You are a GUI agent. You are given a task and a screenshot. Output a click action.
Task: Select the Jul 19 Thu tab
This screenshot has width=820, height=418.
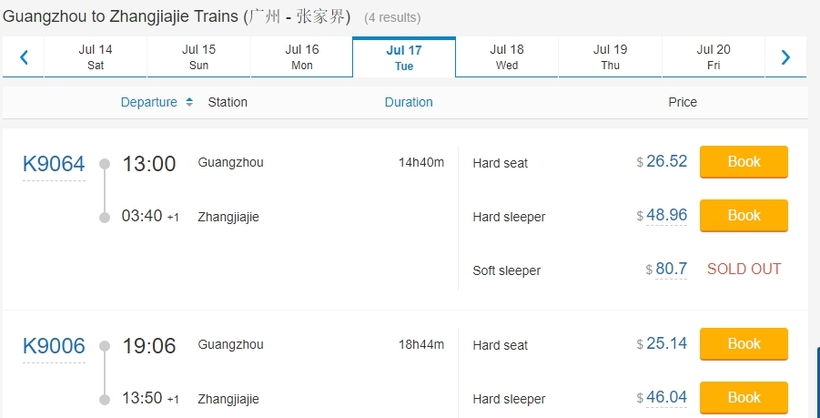click(x=610, y=57)
